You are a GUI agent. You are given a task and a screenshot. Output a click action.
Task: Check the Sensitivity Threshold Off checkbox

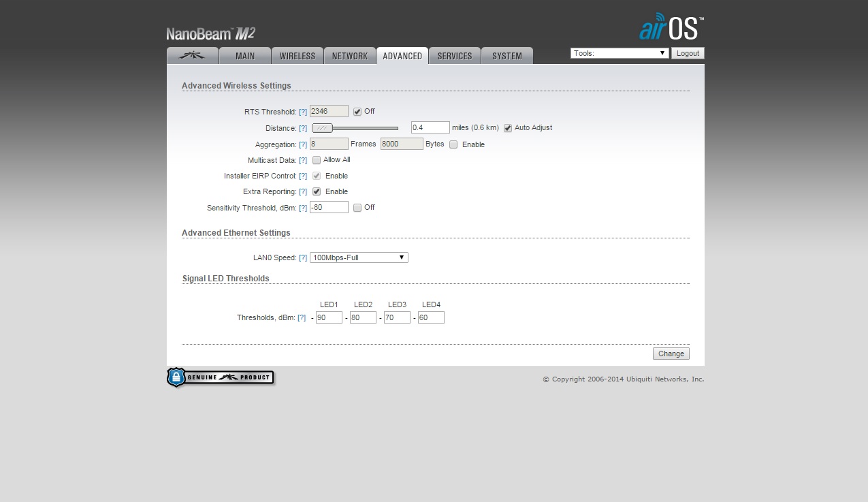pos(357,208)
